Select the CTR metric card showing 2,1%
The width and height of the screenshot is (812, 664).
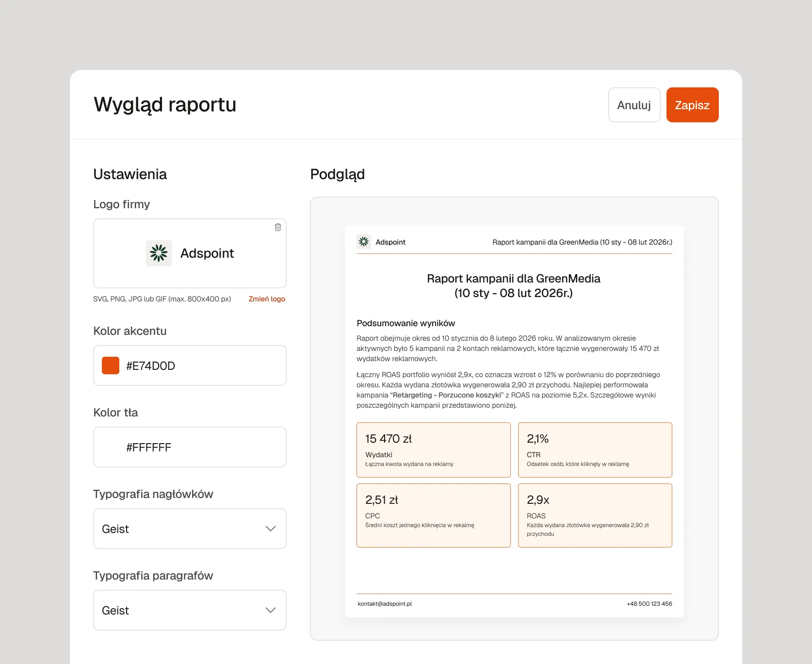click(x=595, y=449)
